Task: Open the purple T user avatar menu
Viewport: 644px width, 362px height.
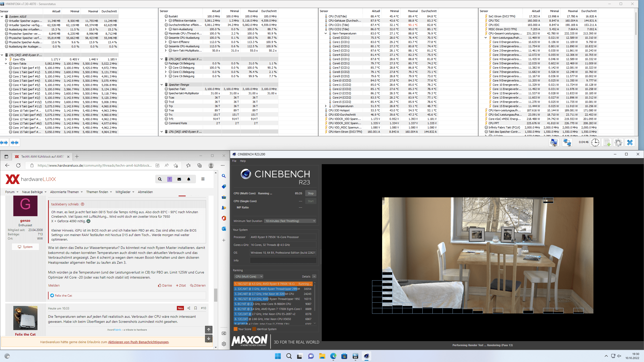Action: [x=170, y=179]
